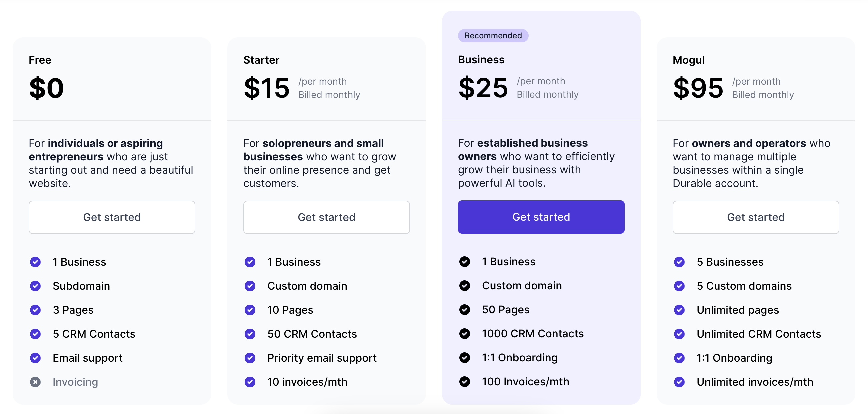The image size is (868, 414).
Task: Click the Starter plan heading
Action: coord(261,60)
